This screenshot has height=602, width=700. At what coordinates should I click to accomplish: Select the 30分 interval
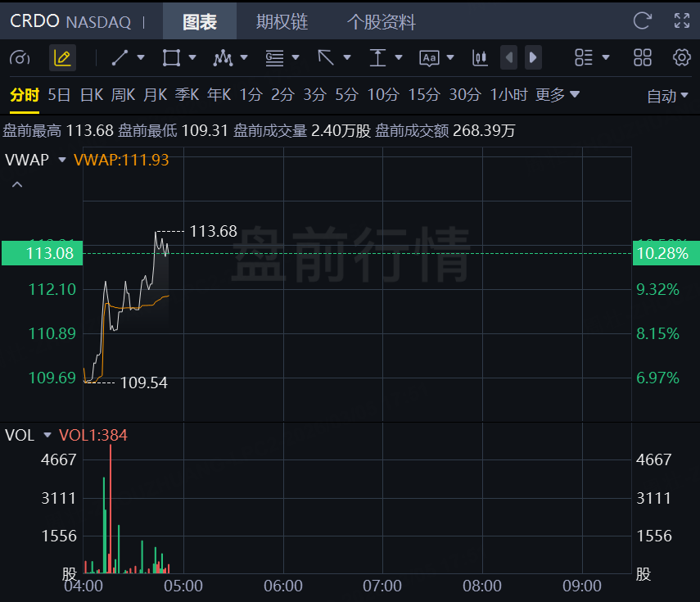[465, 95]
